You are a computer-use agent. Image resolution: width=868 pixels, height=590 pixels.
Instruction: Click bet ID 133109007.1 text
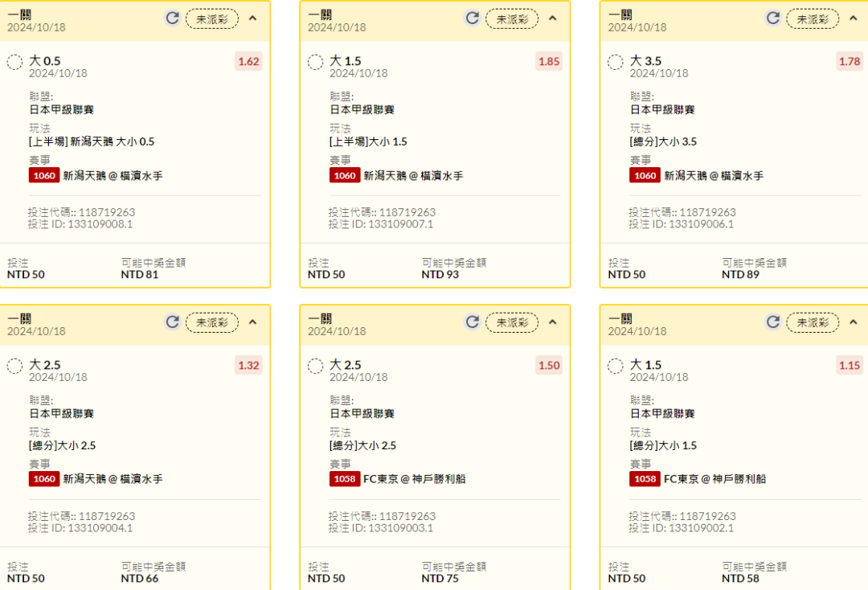click(x=381, y=224)
